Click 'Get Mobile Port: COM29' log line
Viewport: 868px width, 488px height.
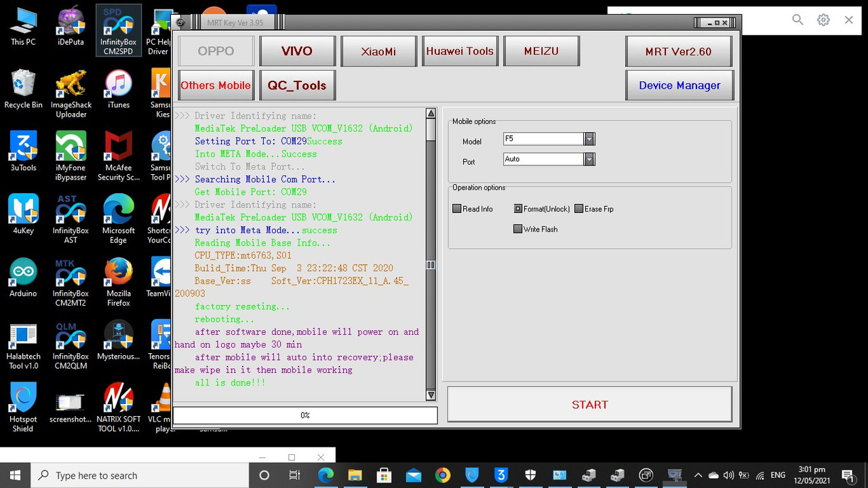pyautogui.click(x=251, y=192)
